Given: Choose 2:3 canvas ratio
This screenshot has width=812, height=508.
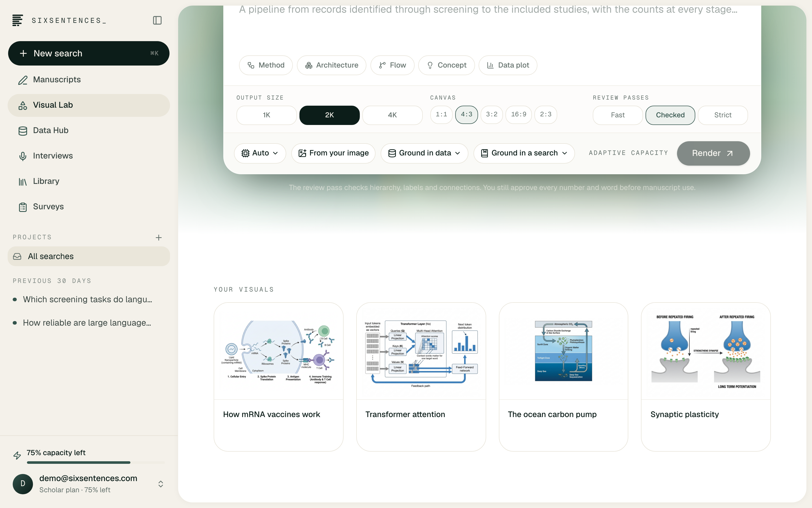Looking at the screenshot, I should 546,115.
